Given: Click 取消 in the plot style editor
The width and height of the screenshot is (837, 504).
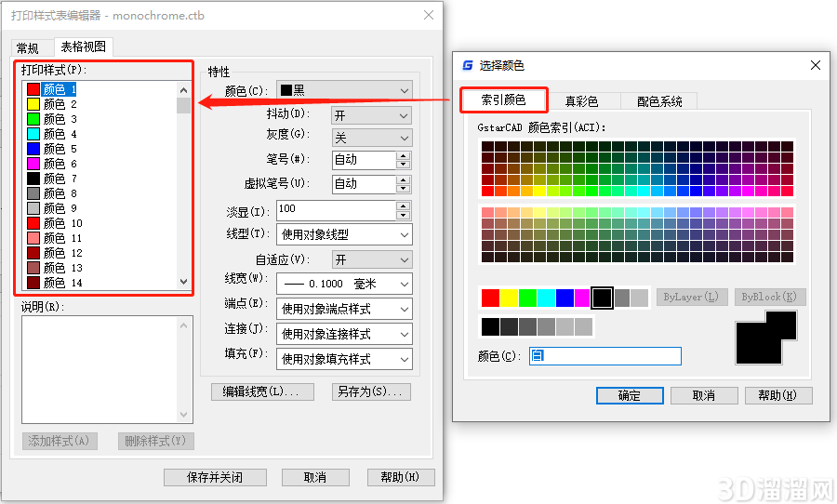Looking at the screenshot, I should pos(315,477).
